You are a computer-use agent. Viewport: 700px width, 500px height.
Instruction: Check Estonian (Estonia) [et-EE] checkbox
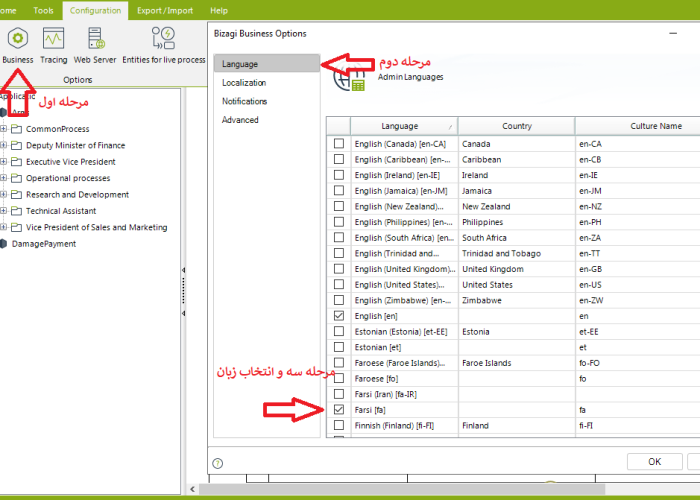[x=339, y=331]
